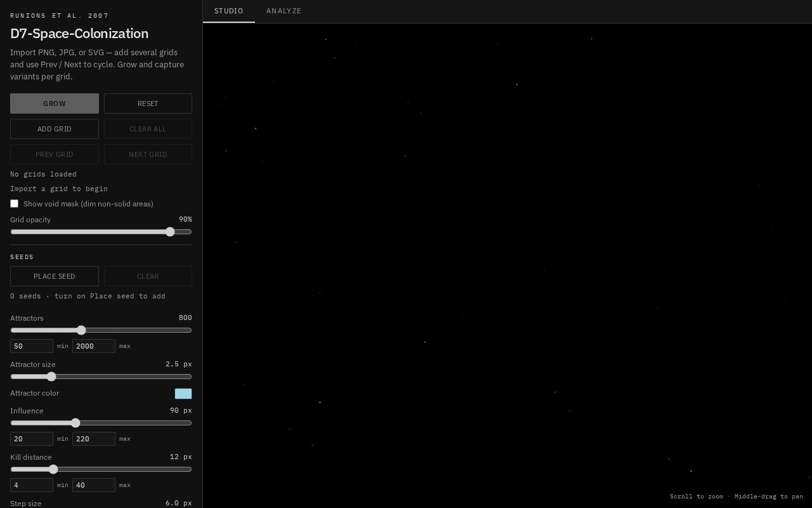
Task: Edit the Influence max field showing 220
Action: pos(94,439)
